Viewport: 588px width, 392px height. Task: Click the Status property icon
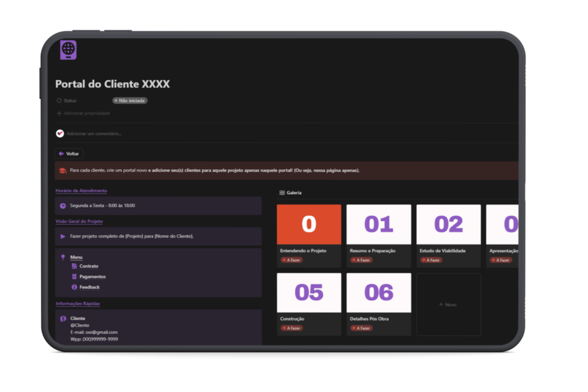click(59, 100)
